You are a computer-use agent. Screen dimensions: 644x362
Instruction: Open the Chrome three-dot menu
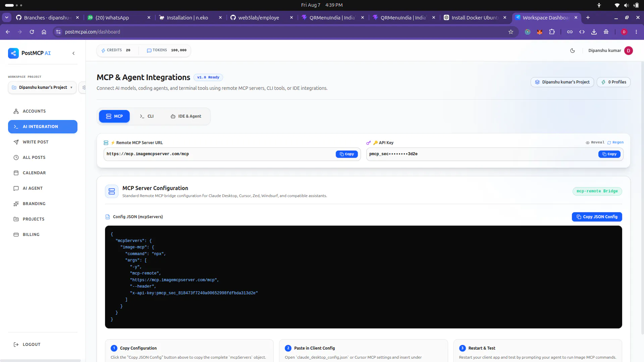pos(636,32)
